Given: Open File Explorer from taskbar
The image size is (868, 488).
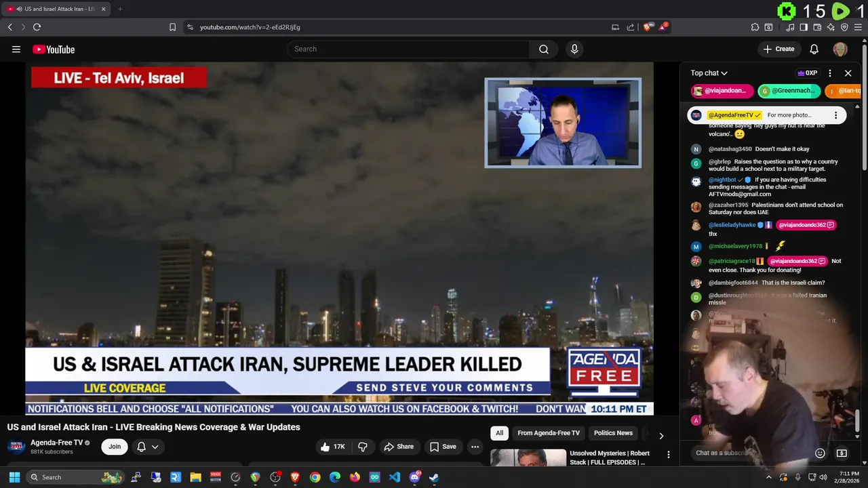Looking at the screenshot, I should click(195, 477).
